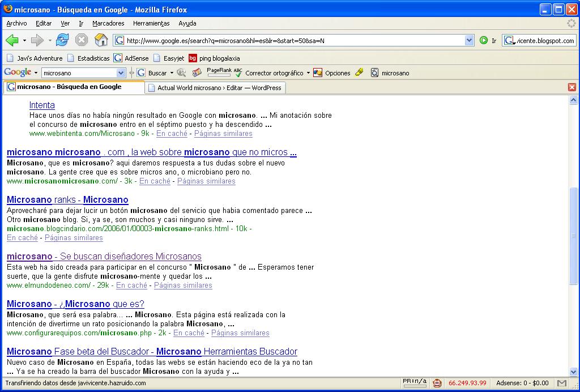The width and height of the screenshot is (580, 392).
Task: Open the Back button history dropdown
Action: click(24, 40)
